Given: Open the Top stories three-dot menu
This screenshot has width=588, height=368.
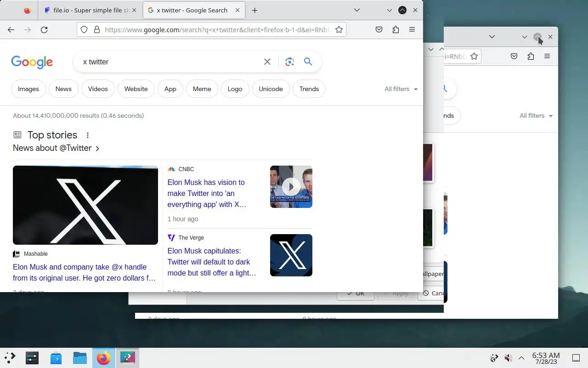Looking at the screenshot, I should click(87, 135).
